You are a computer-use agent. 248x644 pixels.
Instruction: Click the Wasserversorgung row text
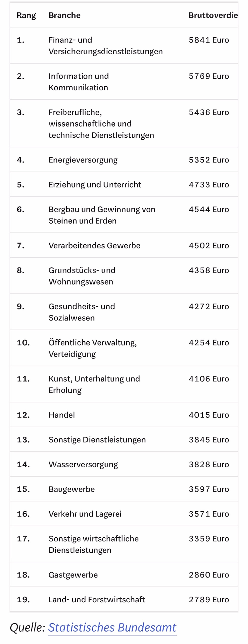coord(83,464)
